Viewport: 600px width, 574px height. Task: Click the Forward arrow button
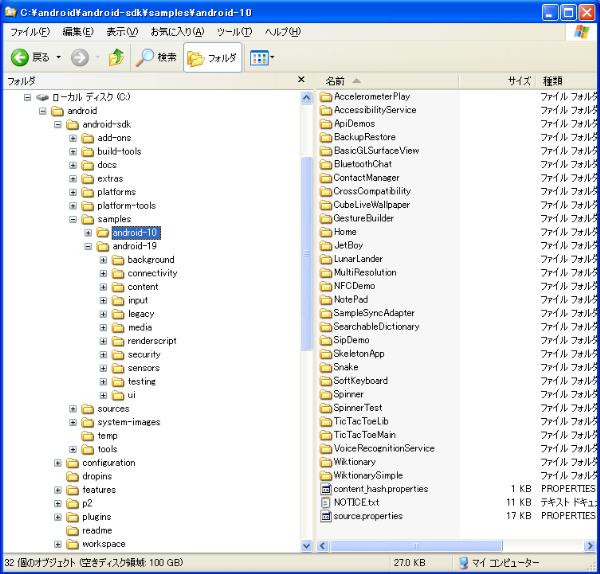click(80, 58)
